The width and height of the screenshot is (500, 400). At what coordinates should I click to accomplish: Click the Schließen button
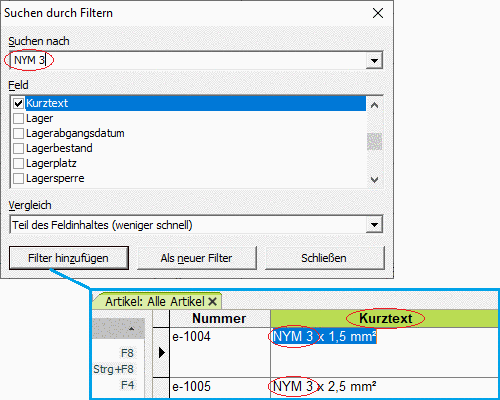(324, 258)
